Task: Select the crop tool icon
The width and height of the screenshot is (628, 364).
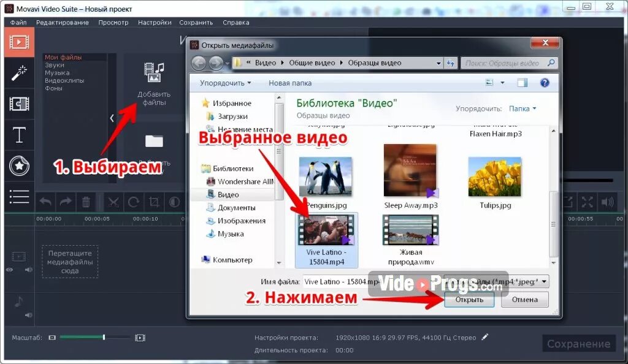Action: click(x=154, y=202)
